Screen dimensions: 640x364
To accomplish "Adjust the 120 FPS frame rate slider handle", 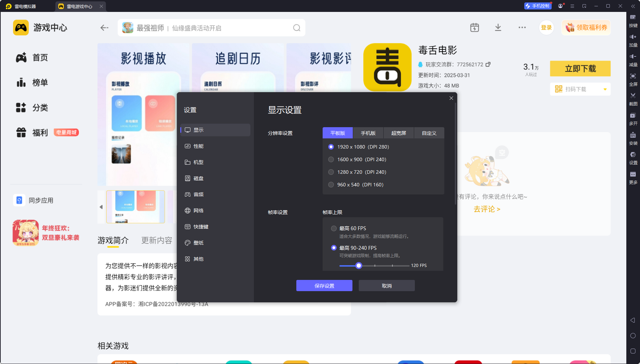I will [x=358, y=266].
